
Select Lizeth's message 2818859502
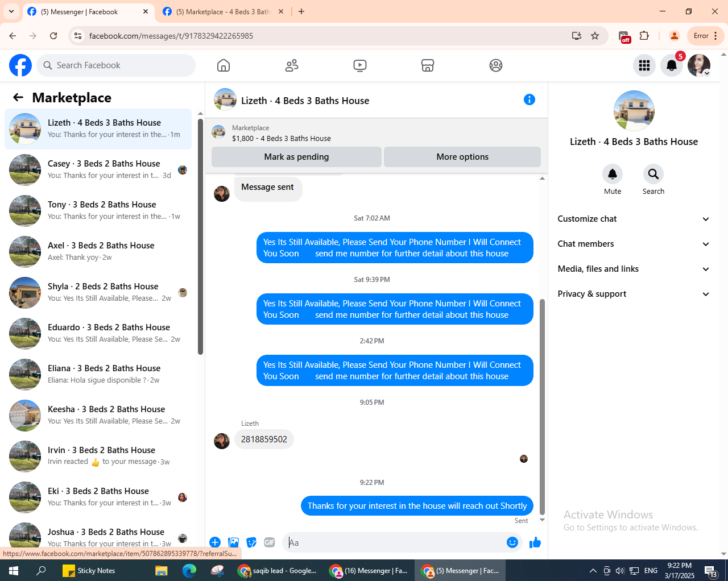tap(264, 439)
